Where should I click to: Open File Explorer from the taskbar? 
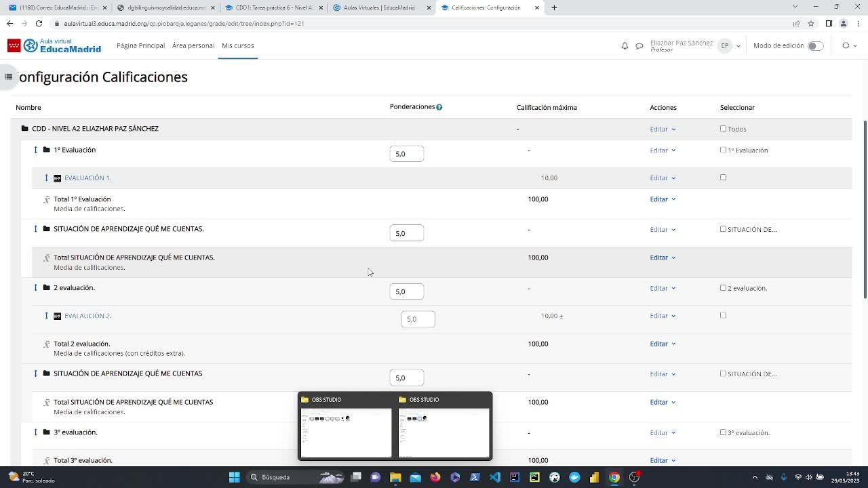tap(395, 477)
